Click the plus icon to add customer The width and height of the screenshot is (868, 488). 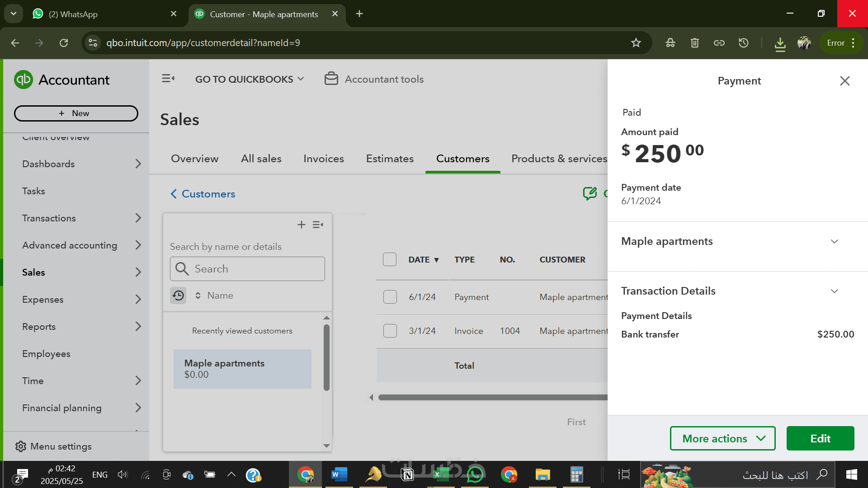click(x=301, y=225)
